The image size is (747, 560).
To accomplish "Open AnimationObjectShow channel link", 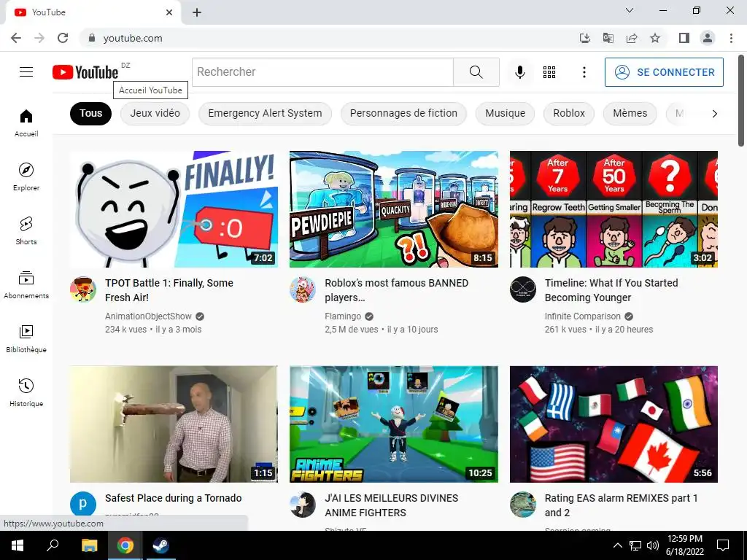I will click(x=148, y=316).
